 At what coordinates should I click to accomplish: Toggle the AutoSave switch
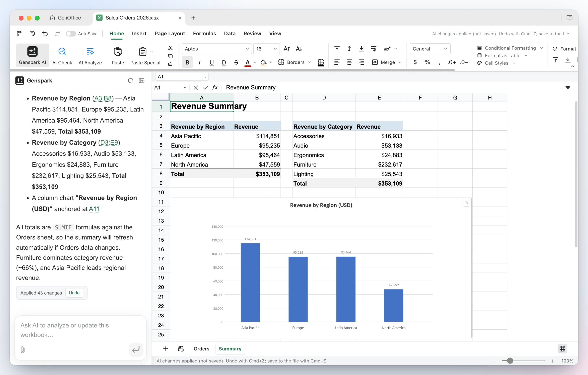[x=71, y=34]
